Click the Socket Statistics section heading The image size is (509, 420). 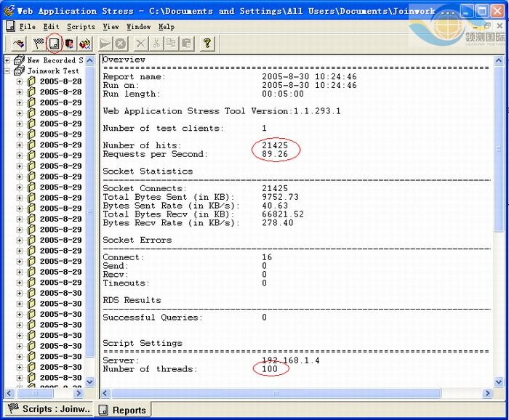click(x=148, y=171)
